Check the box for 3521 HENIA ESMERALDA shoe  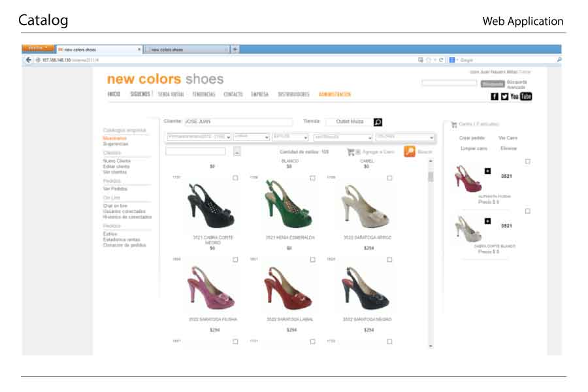point(312,178)
